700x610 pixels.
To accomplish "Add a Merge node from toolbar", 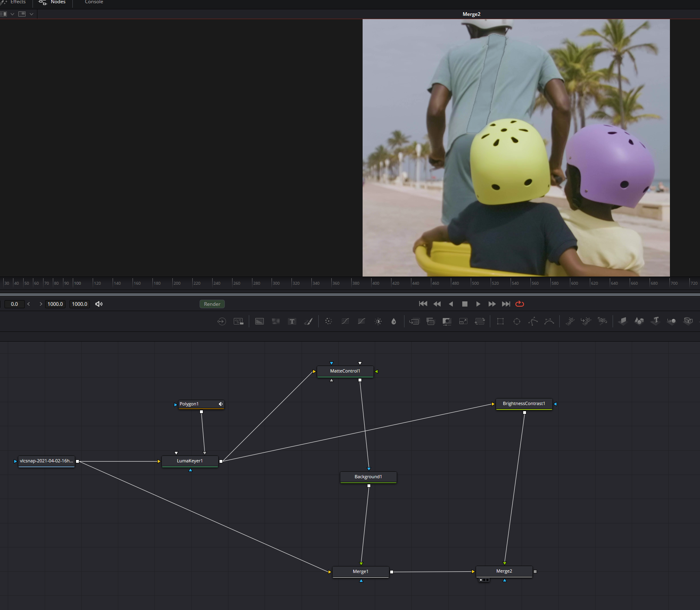I will pos(414,321).
